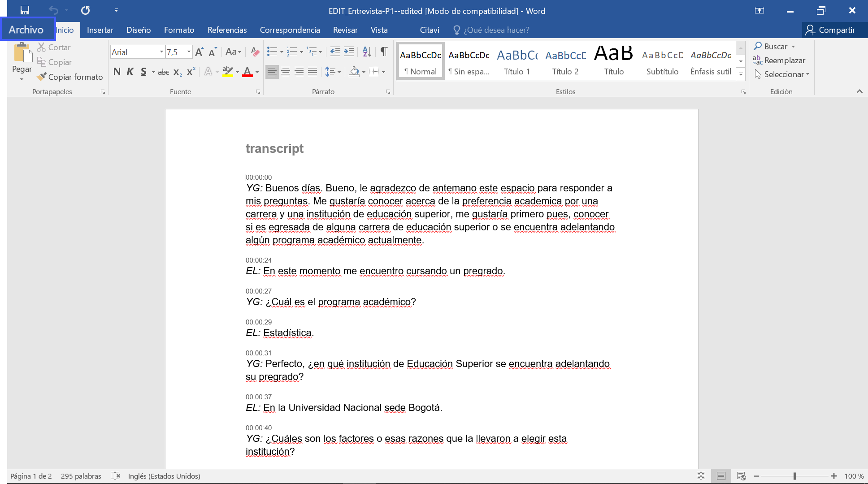Screen dimensions: 868x484
Task: Click the 295 palabras word count
Action: click(x=81, y=476)
